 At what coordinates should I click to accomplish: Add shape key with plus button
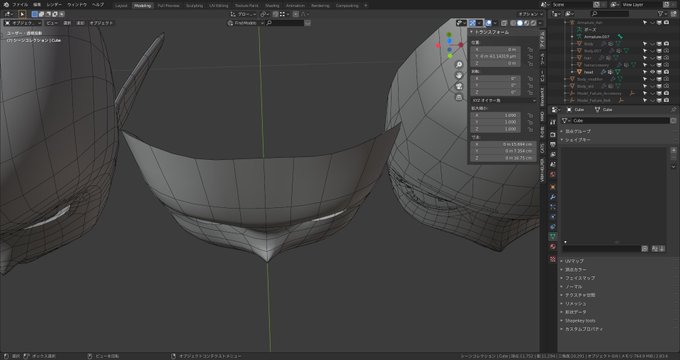(673, 151)
